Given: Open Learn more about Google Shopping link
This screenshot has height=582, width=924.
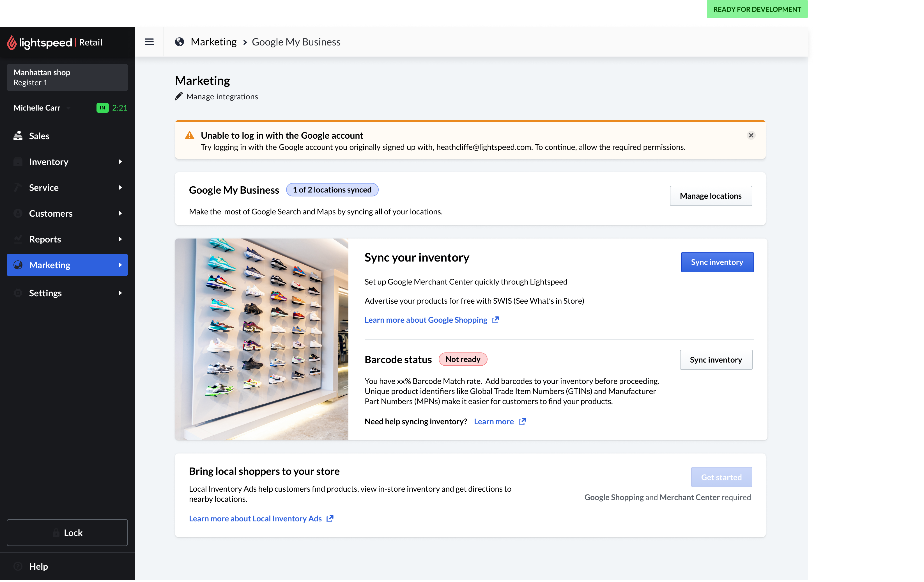Looking at the screenshot, I should [x=426, y=320].
